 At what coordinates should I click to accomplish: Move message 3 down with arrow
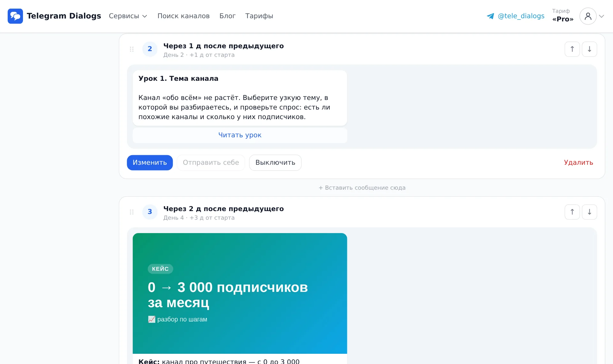[x=589, y=212]
